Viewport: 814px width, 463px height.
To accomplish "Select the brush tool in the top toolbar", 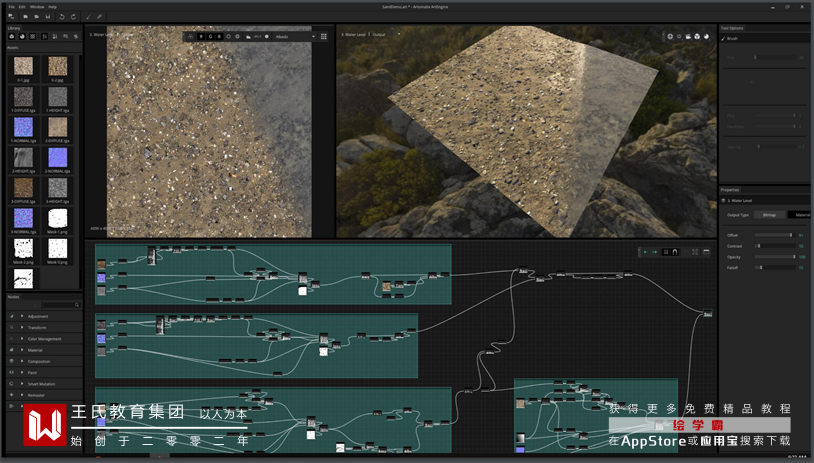I will [x=88, y=17].
